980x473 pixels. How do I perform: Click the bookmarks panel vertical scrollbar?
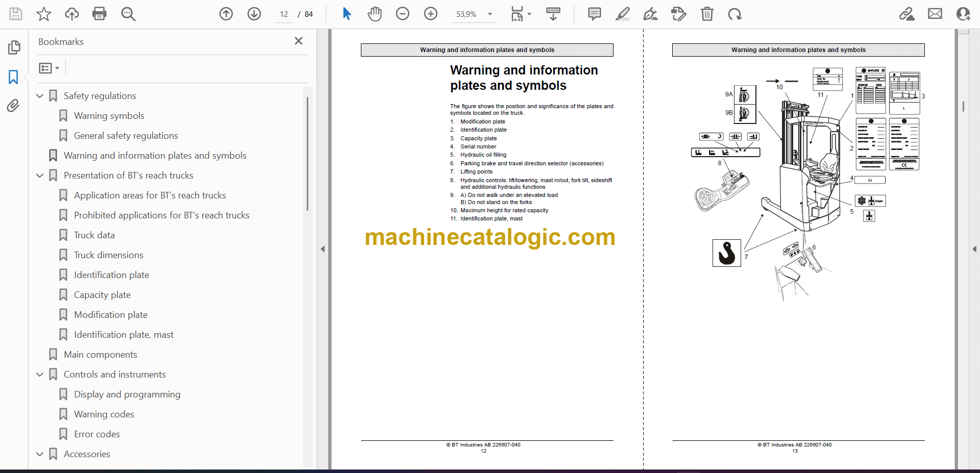click(x=307, y=153)
